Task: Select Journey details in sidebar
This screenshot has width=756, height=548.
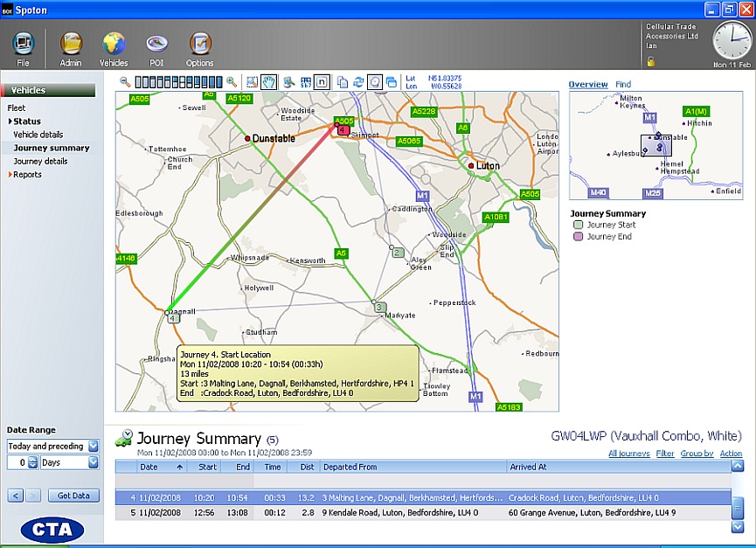Action: (40, 162)
